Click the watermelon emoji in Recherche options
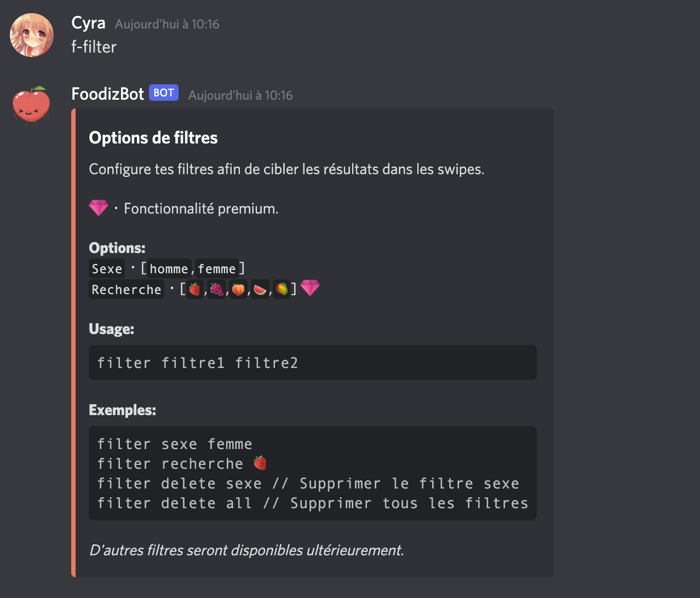This screenshot has height=598, width=700. 260,289
